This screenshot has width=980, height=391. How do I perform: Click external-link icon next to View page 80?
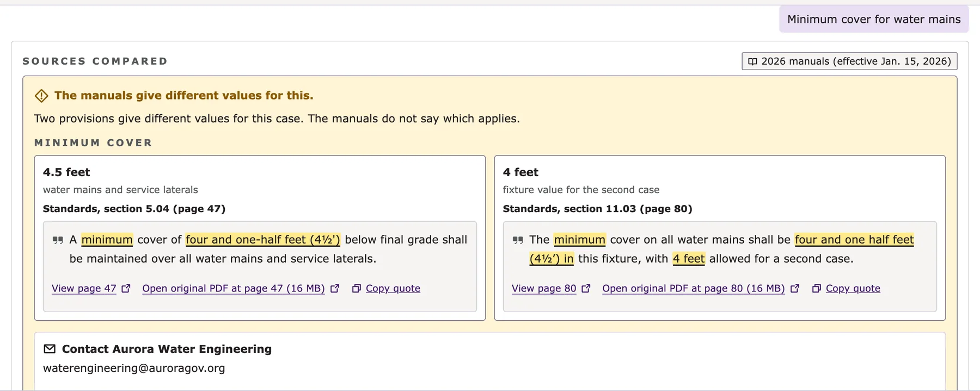pos(586,288)
